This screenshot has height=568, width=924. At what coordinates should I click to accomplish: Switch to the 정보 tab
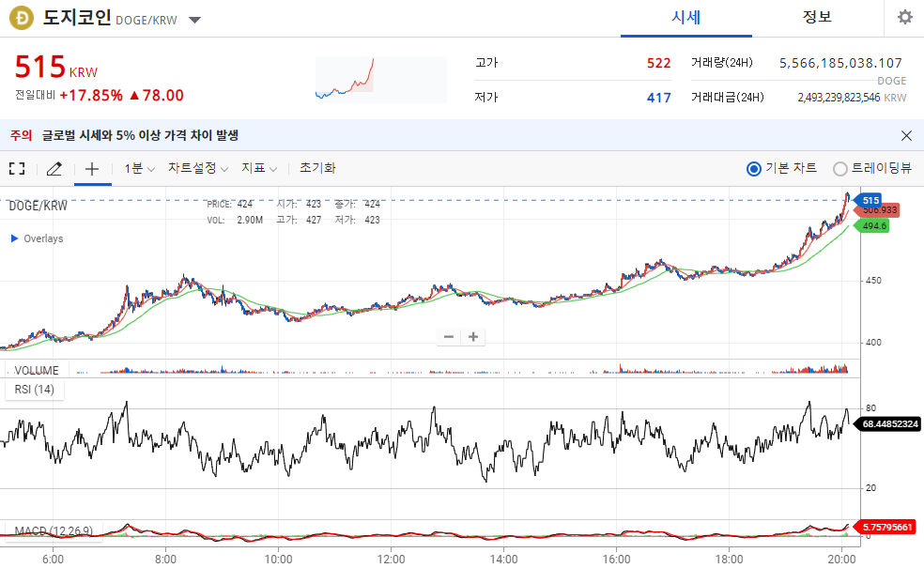(x=817, y=17)
